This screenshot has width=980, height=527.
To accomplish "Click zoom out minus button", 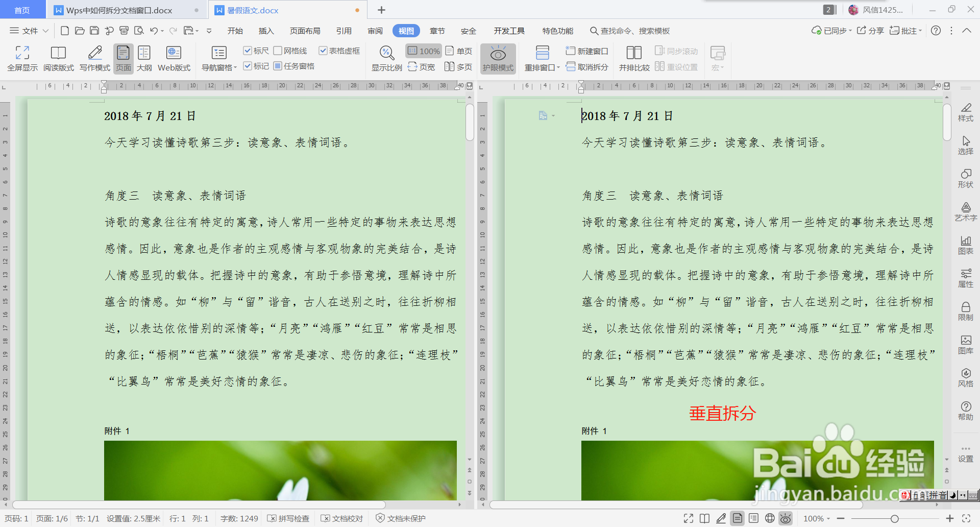I will 840,518.
